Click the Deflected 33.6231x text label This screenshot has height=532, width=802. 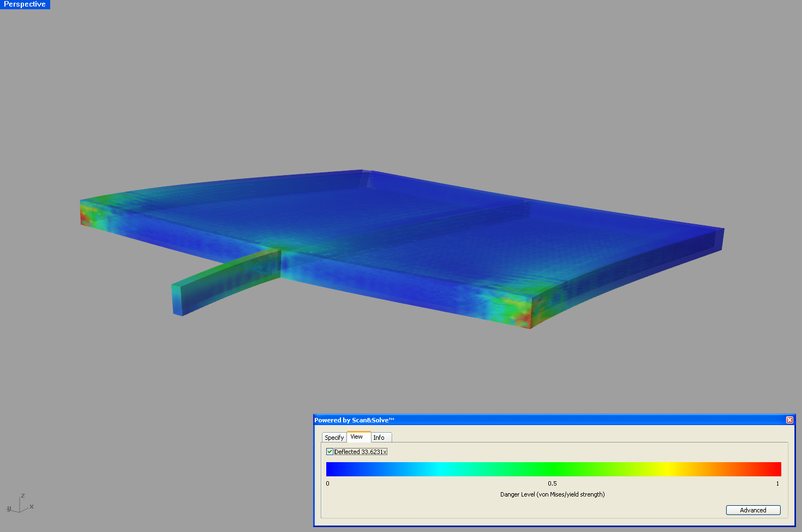pos(360,451)
